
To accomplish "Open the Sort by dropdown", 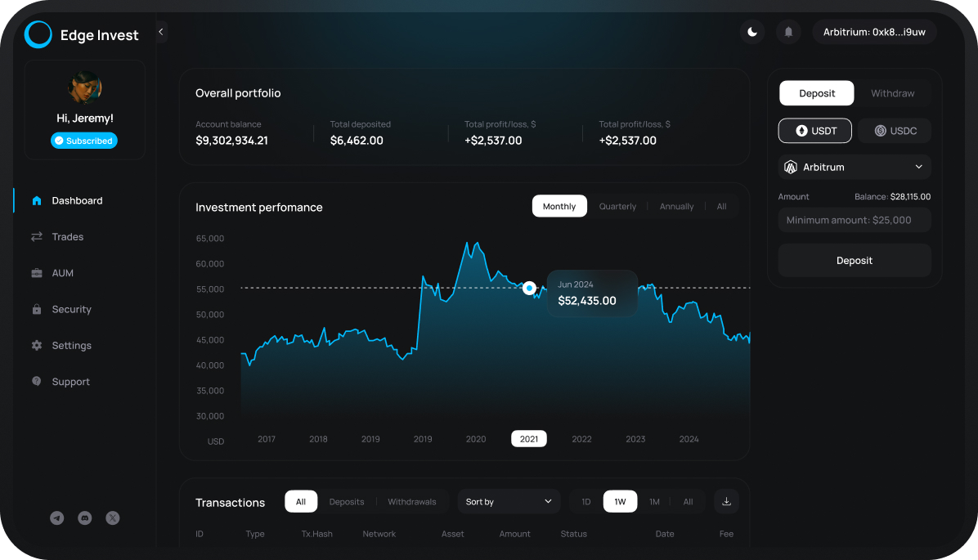I will coord(509,501).
